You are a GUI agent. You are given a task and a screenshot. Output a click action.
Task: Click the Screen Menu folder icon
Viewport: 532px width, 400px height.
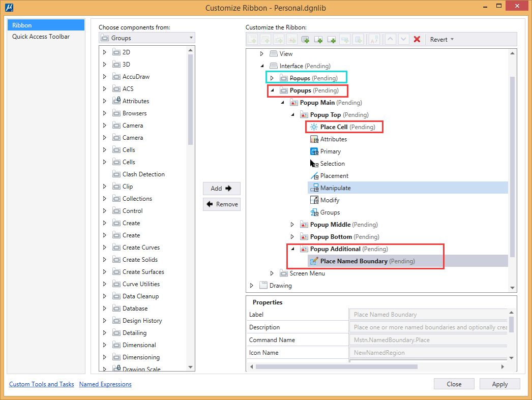[284, 273]
